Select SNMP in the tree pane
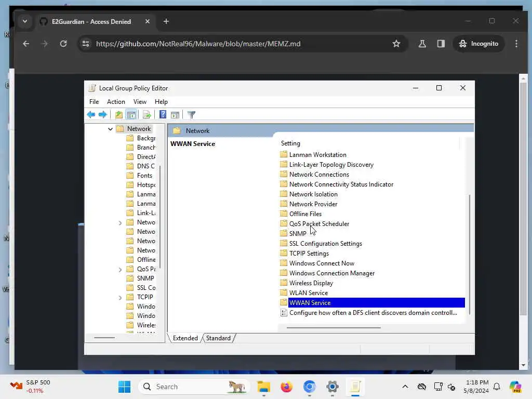532x399 pixels. [145, 278]
